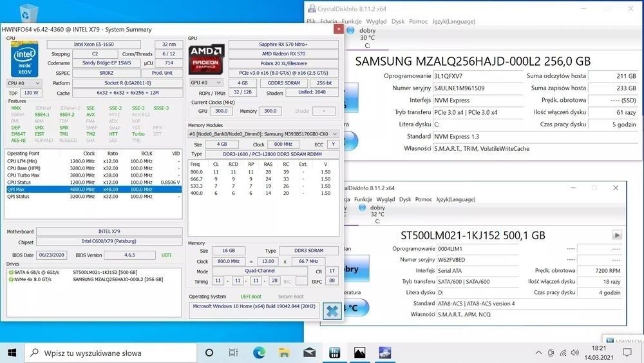Screen dimensions: 644x363
Task: Click the UEFI Boot label
Action: [x=251, y=297]
